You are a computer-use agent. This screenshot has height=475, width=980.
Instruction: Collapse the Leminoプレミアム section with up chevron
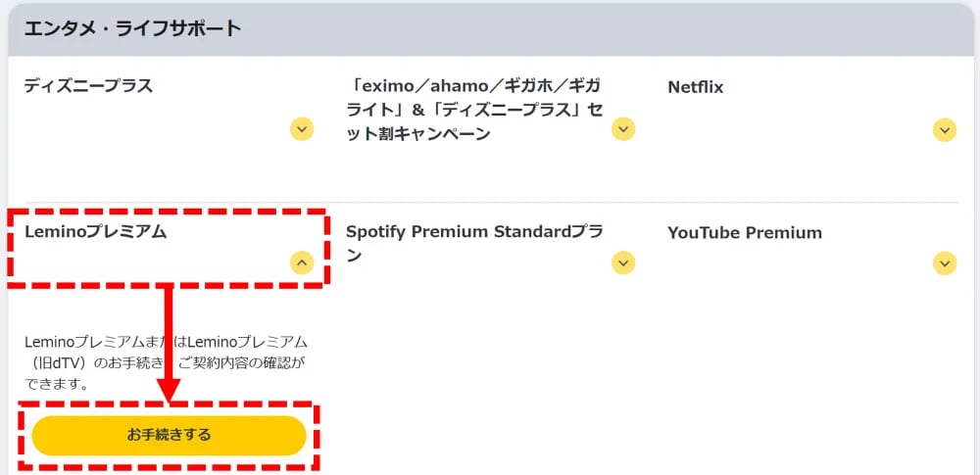tap(302, 262)
